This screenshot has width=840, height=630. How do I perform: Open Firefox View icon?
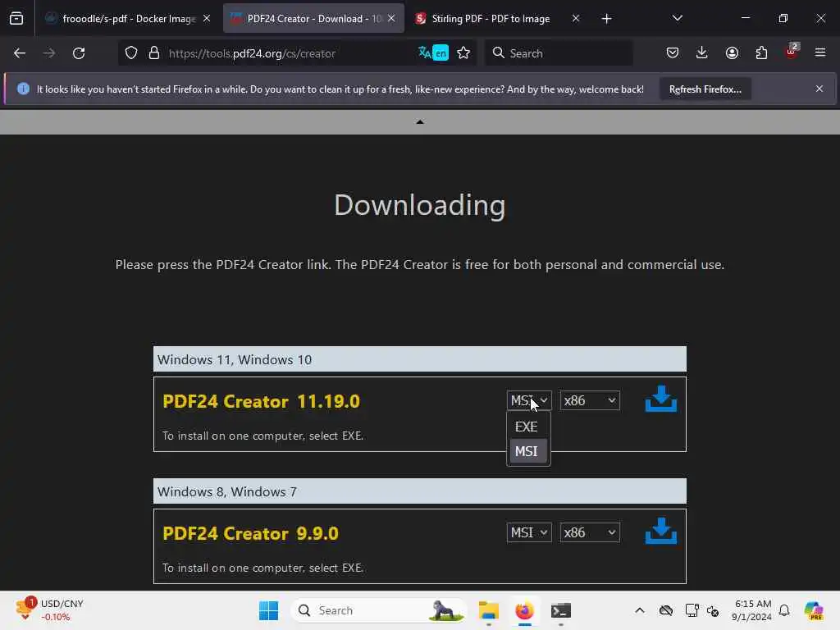pos(16,19)
